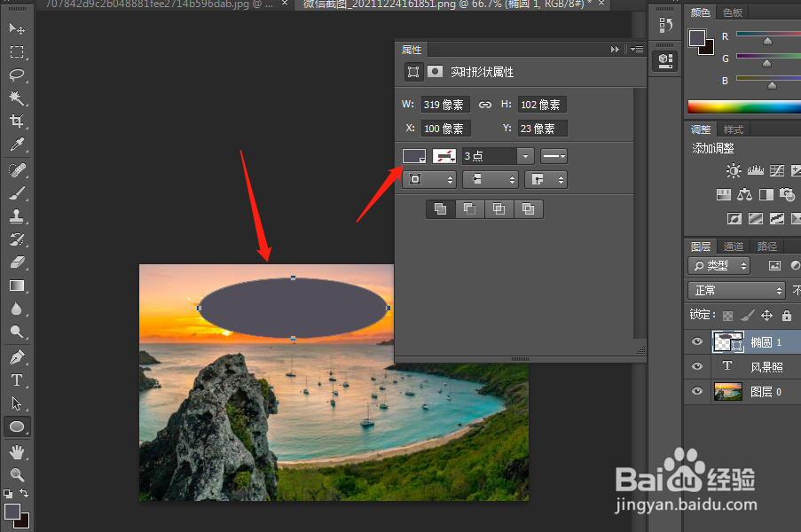Choose Combine Shapes path operation
801x532 pixels.
pyautogui.click(x=440, y=209)
